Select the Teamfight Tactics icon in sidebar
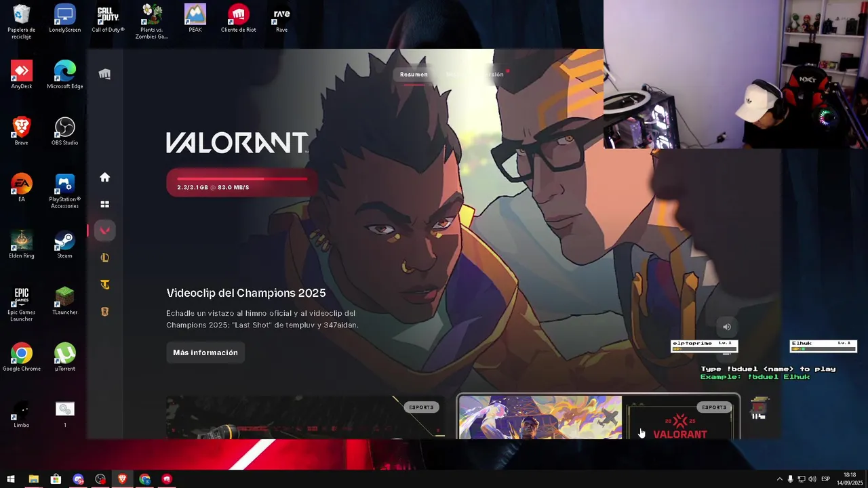Image resolution: width=868 pixels, height=488 pixels. pyautogui.click(x=104, y=285)
